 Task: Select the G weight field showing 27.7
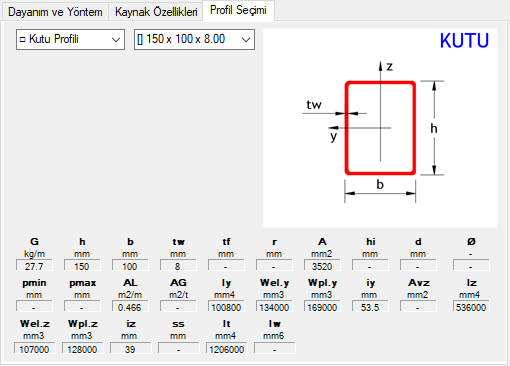[34, 266]
